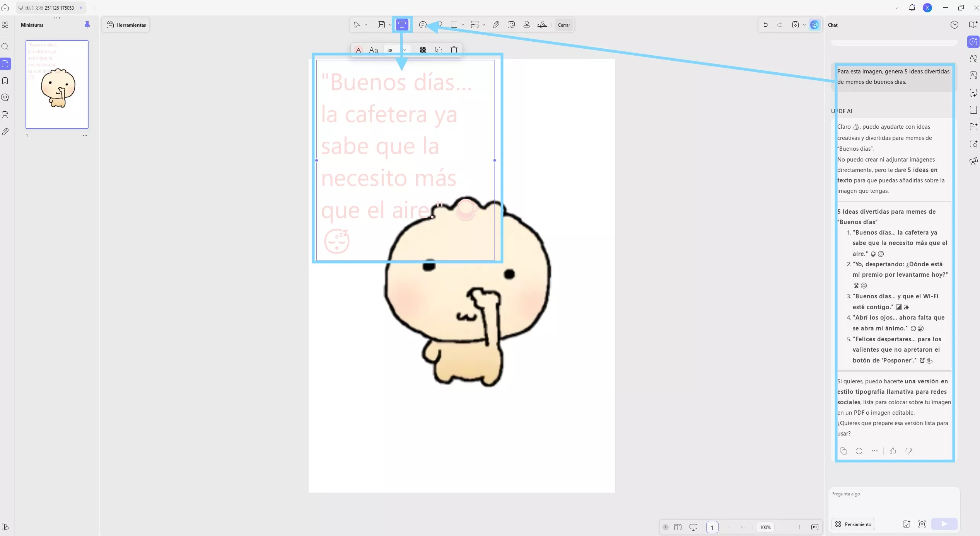Expand the measurement tool dropdown arrow
This screenshot has height=536, width=980.
click(x=484, y=25)
